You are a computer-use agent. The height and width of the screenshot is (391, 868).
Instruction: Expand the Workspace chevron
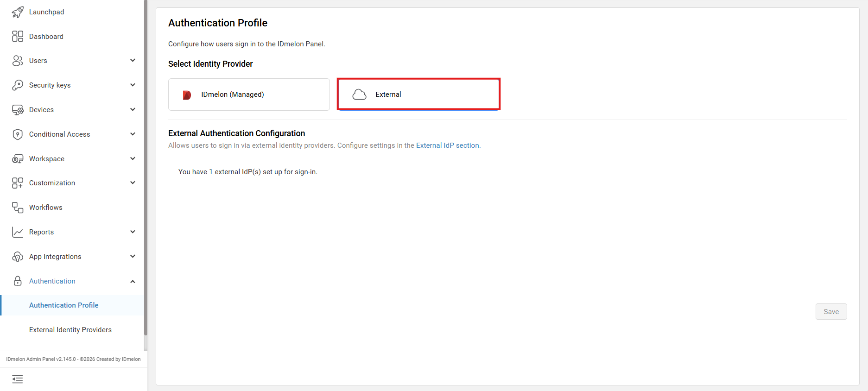[x=133, y=159]
